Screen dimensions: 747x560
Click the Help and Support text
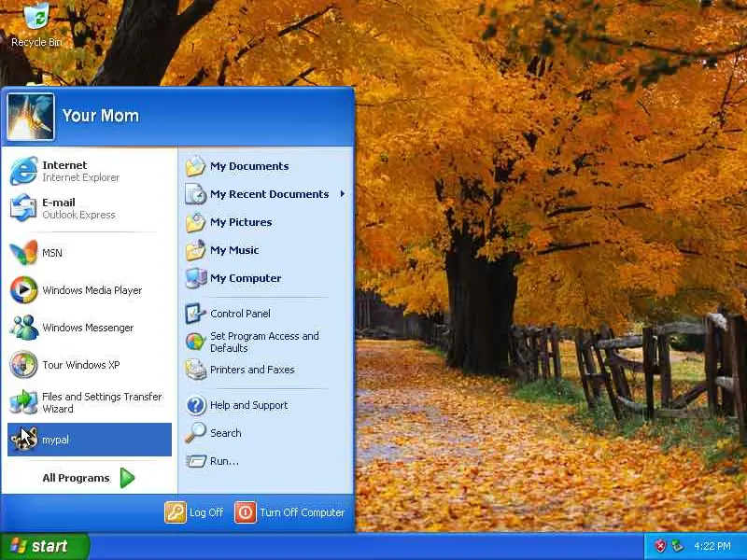[248, 405]
